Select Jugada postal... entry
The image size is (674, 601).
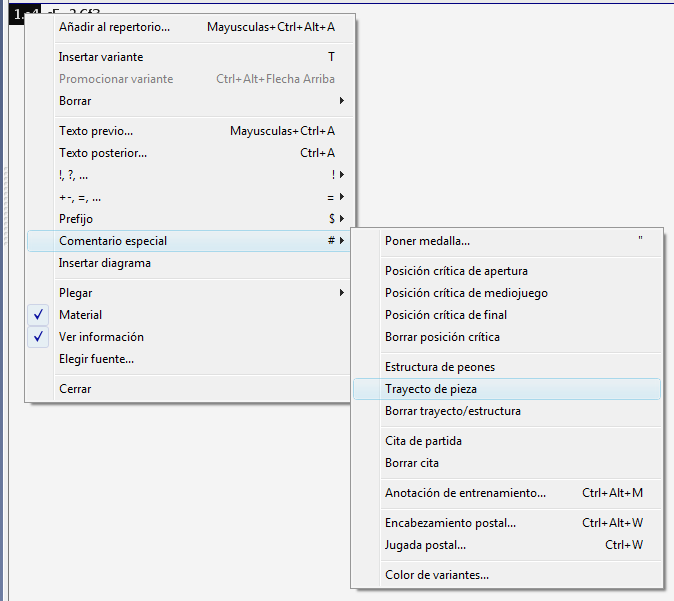pyautogui.click(x=507, y=545)
